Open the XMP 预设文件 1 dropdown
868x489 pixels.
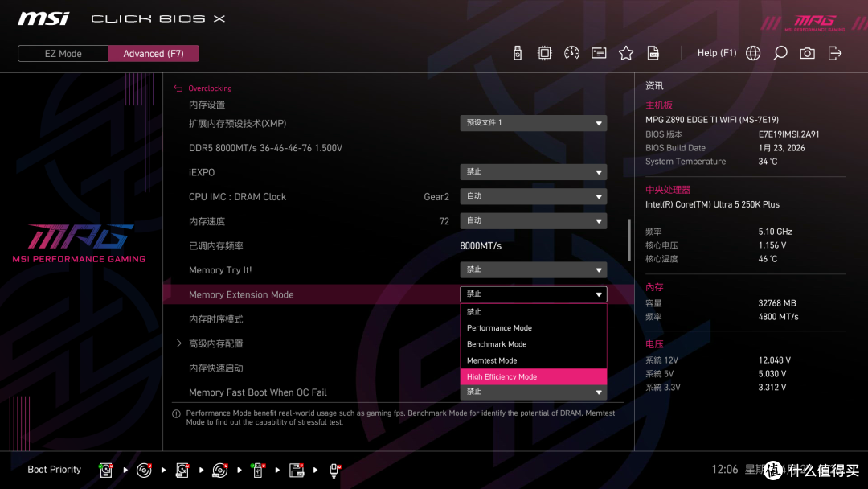coord(534,123)
